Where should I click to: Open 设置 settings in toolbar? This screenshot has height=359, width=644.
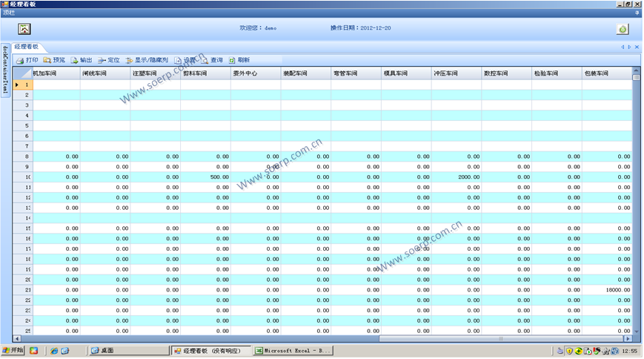point(185,60)
